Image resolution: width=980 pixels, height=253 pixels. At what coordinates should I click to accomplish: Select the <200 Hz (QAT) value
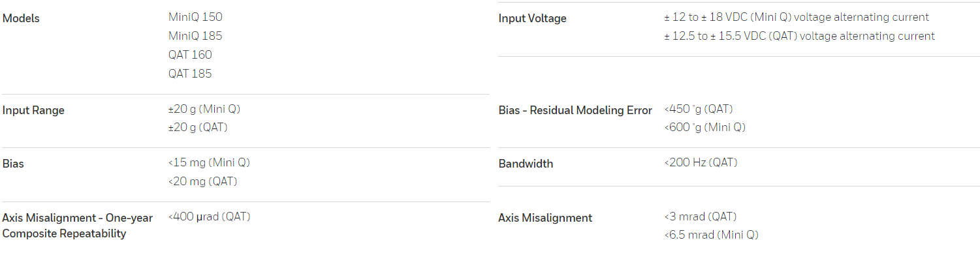pyautogui.click(x=701, y=162)
